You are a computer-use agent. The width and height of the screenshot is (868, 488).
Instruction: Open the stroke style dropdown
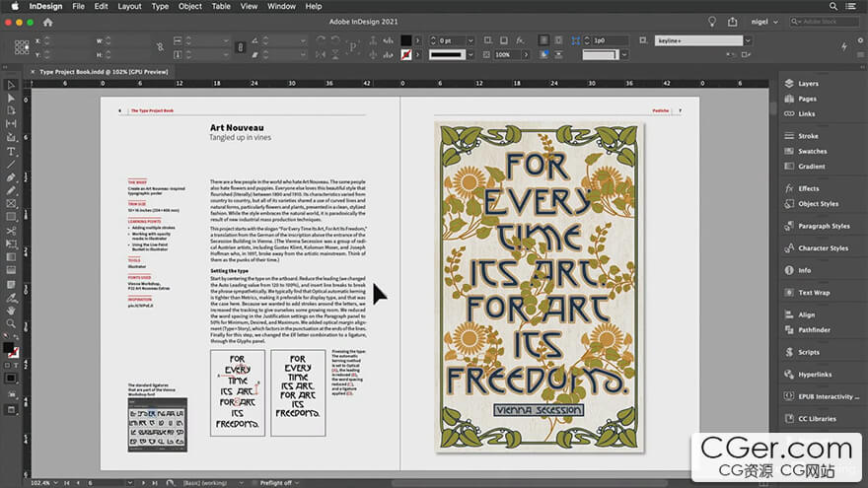tap(470, 55)
